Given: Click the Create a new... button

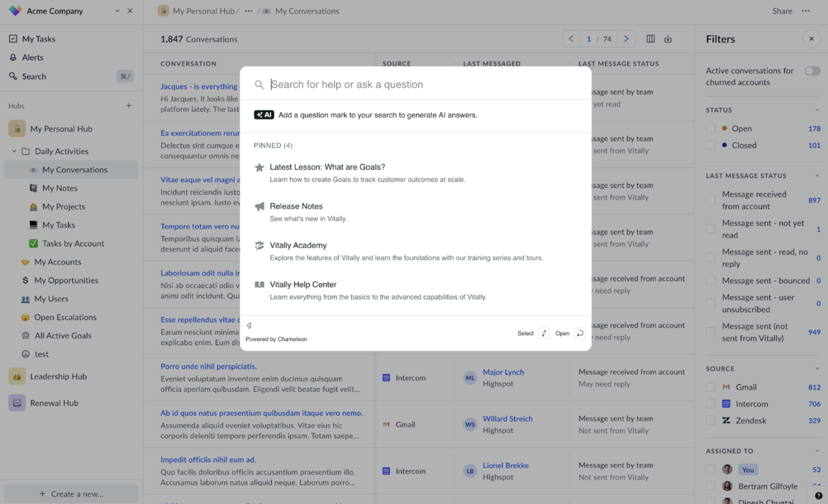Looking at the screenshot, I should click(71, 494).
